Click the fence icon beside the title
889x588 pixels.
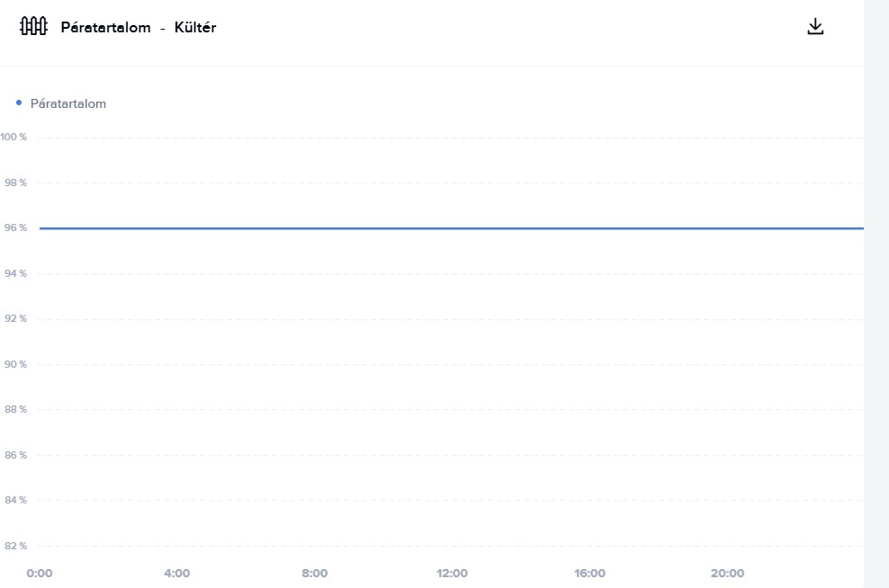33,26
